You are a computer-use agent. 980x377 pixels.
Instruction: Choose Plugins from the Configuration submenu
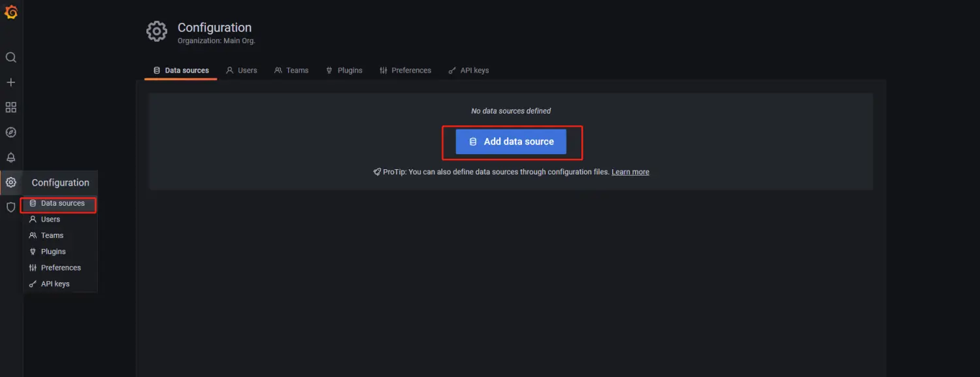click(52, 251)
